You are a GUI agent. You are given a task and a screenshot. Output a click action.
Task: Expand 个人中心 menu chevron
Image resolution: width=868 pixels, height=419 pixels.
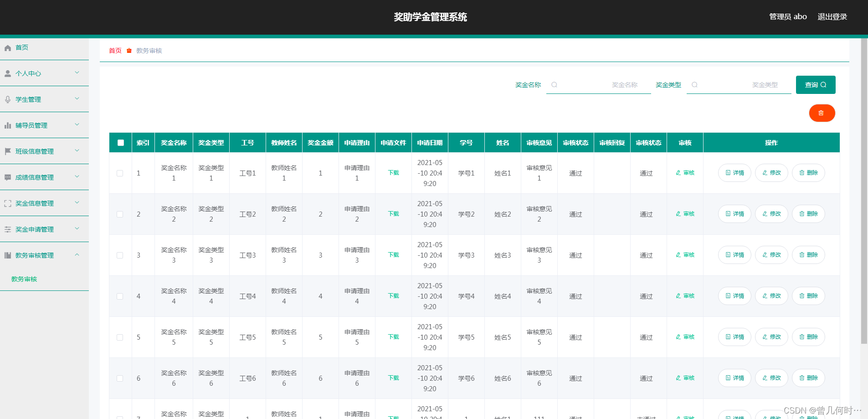pos(77,72)
